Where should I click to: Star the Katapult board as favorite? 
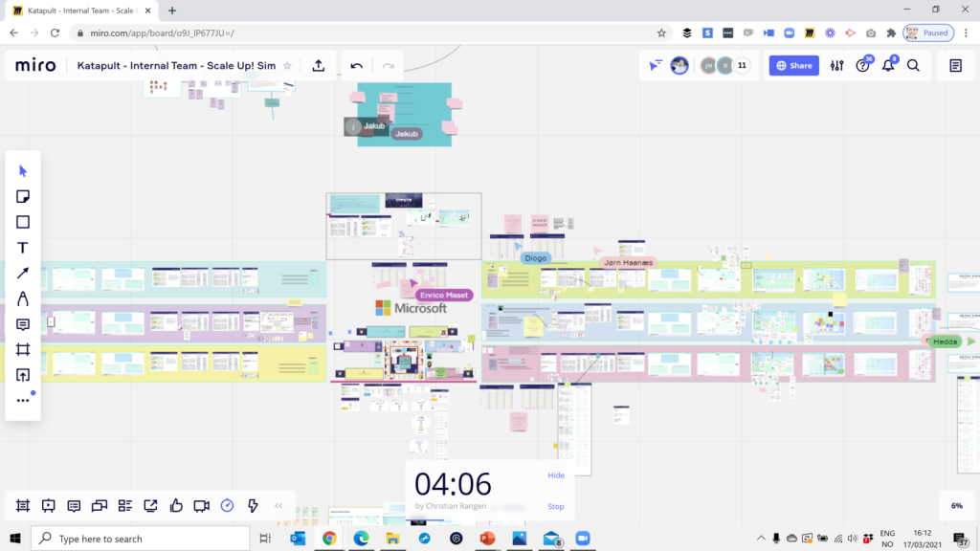pyautogui.click(x=287, y=66)
